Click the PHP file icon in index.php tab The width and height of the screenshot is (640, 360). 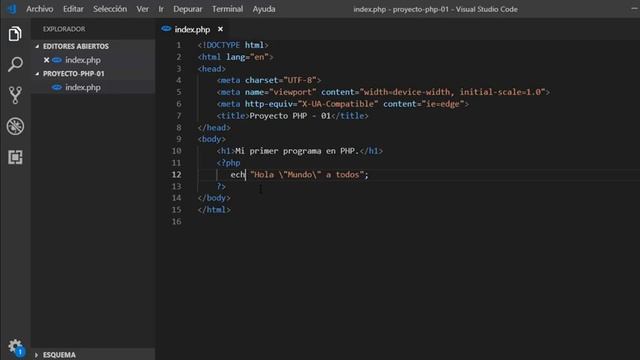tap(166, 29)
